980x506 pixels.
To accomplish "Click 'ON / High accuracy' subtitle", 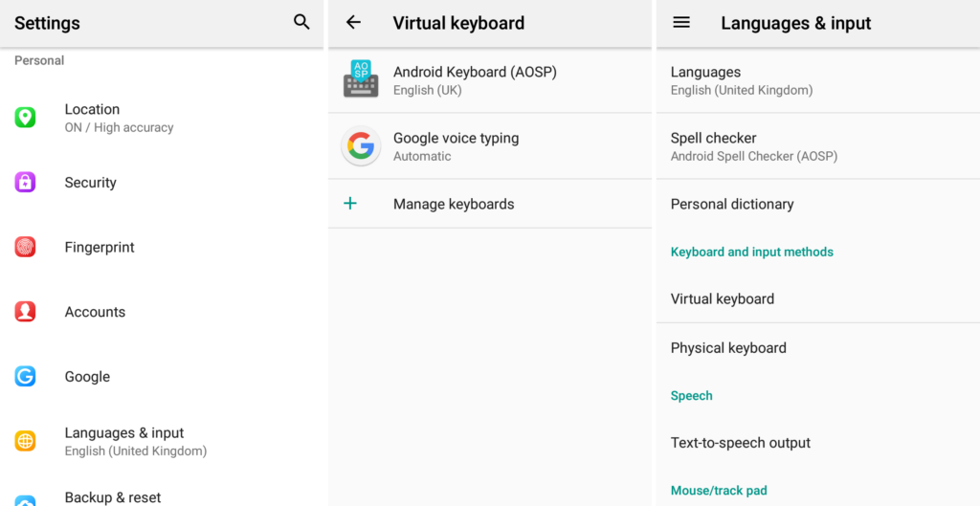I will coord(119,127).
